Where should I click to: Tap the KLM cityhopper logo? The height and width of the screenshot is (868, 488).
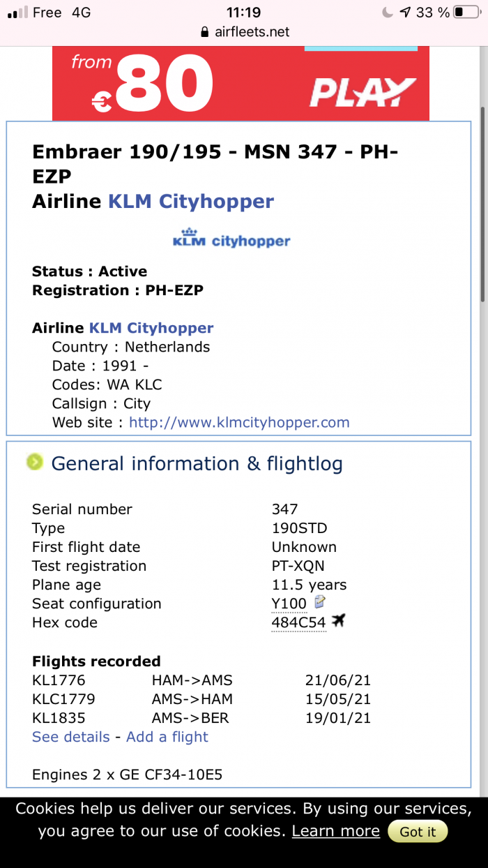click(231, 238)
